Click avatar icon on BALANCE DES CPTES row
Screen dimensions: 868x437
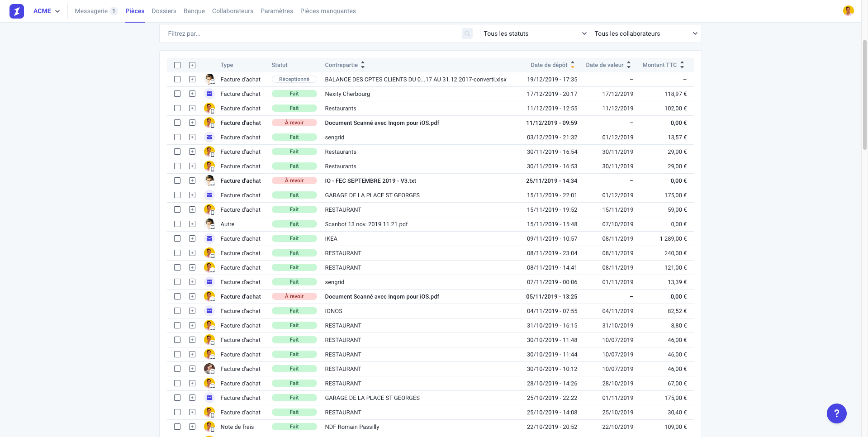click(x=209, y=79)
